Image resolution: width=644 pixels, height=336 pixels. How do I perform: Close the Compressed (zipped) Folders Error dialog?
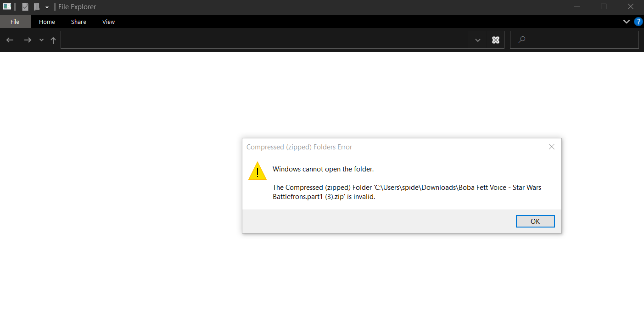click(x=552, y=147)
